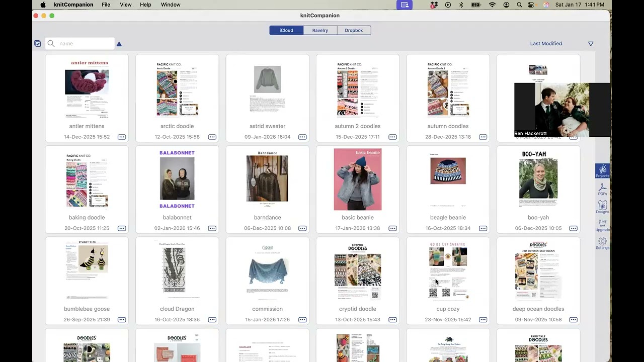Open the Last Modified sort dropdown arrow
This screenshot has width=644, height=362.
pyautogui.click(x=591, y=44)
